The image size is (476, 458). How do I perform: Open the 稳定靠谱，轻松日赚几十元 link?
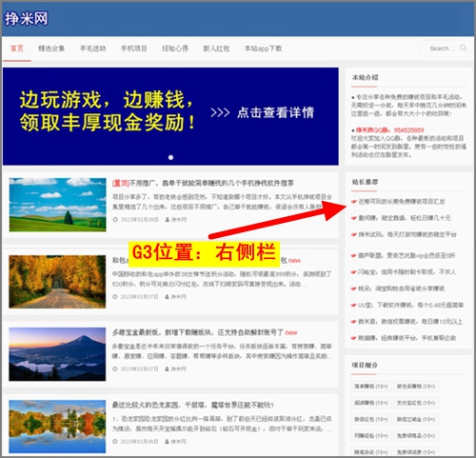click(x=405, y=218)
